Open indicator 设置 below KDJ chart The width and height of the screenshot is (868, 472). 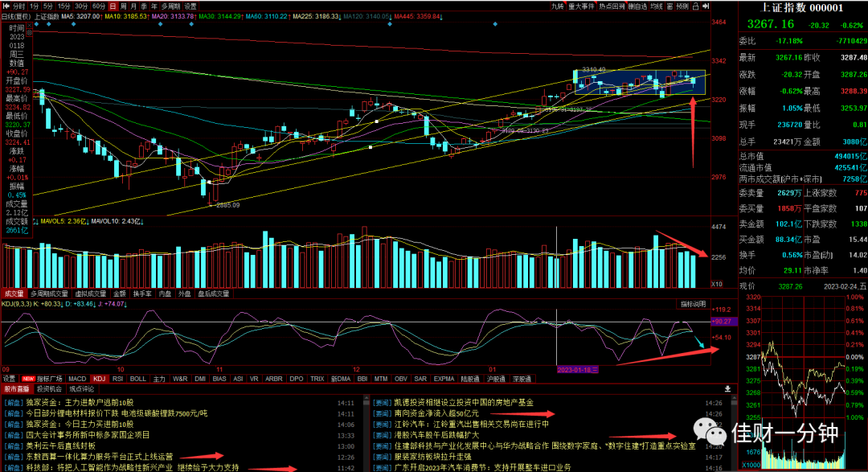click(x=10, y=379)
